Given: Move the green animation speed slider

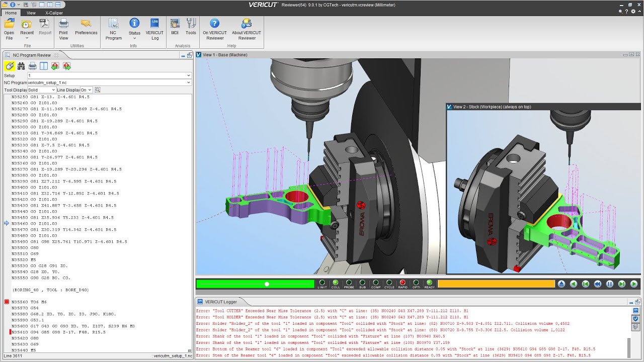Looking at the screenshot, I should (x=267, y=284).
